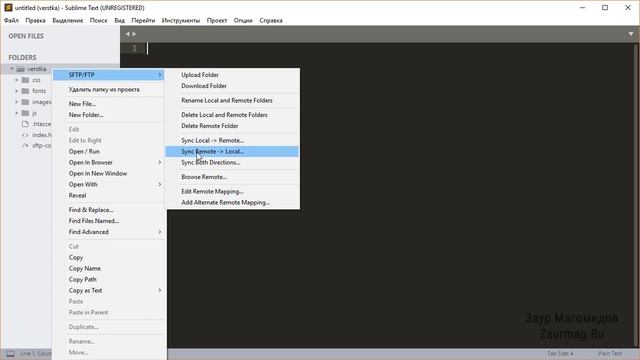The width and height of the screenshot is (640, 360).
Task: Select Upload Folder
Action: tap(232, 75)
